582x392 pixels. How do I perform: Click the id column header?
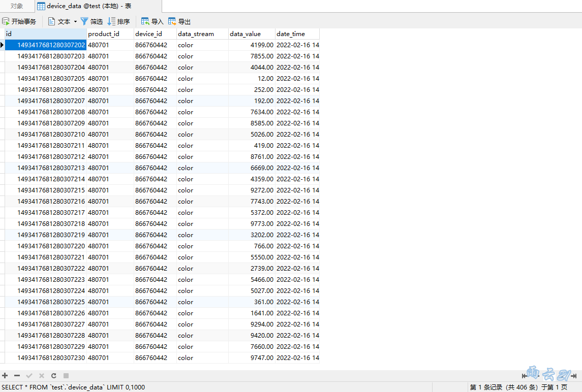pyautogui.click(x=46, y=34)
